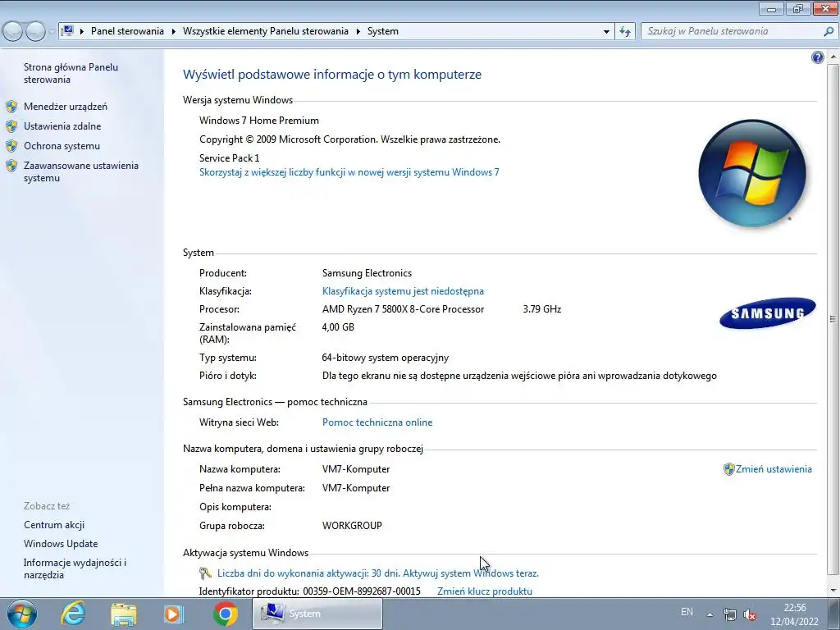Click scrollbar up arrow

833,57
